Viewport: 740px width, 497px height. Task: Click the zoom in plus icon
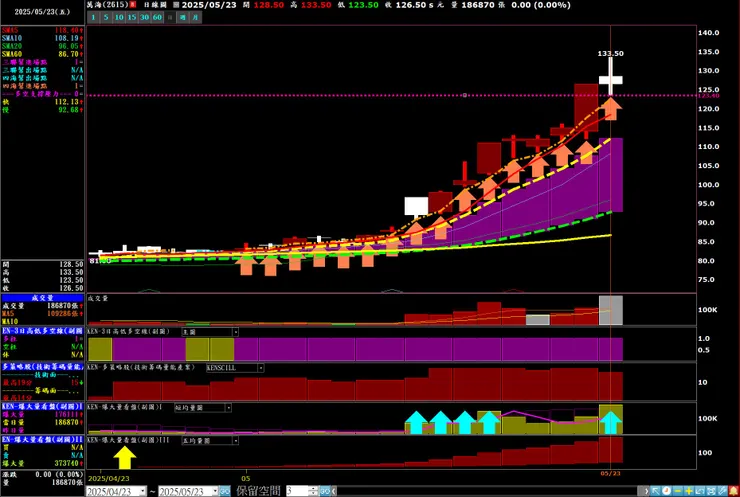pyautogui.click(x=689, y=491)
